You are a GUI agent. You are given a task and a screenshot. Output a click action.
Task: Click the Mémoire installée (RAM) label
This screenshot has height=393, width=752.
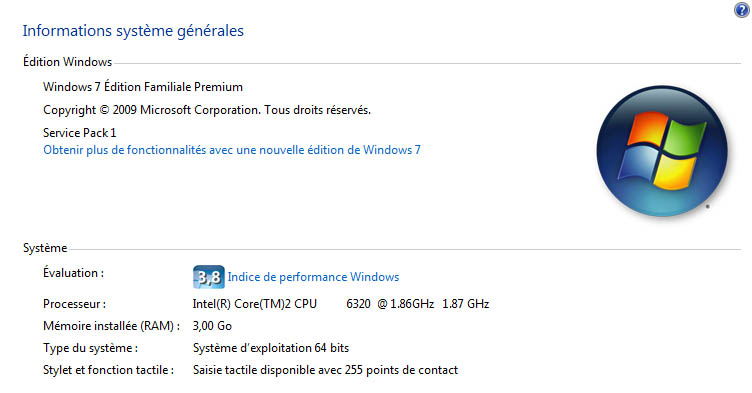pyautogui.click(x=111, y=326)
